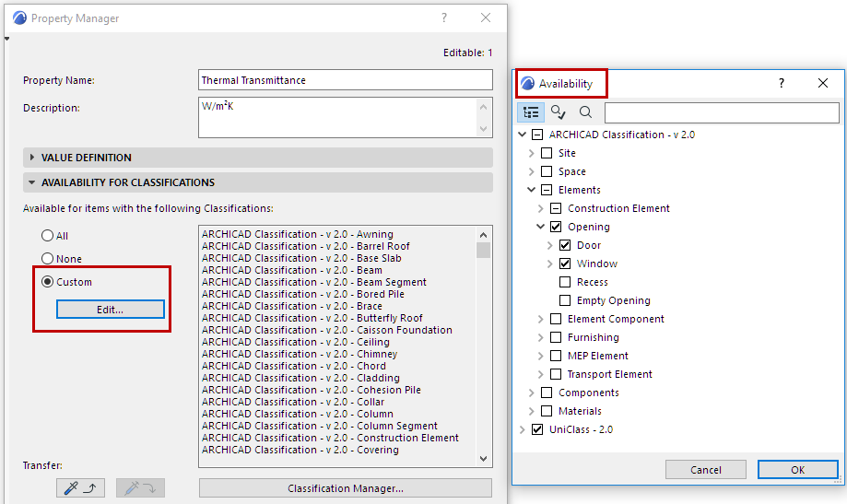Click the classification list scrollbar up arrow
The image size is (847, 504).
point(484,234)
